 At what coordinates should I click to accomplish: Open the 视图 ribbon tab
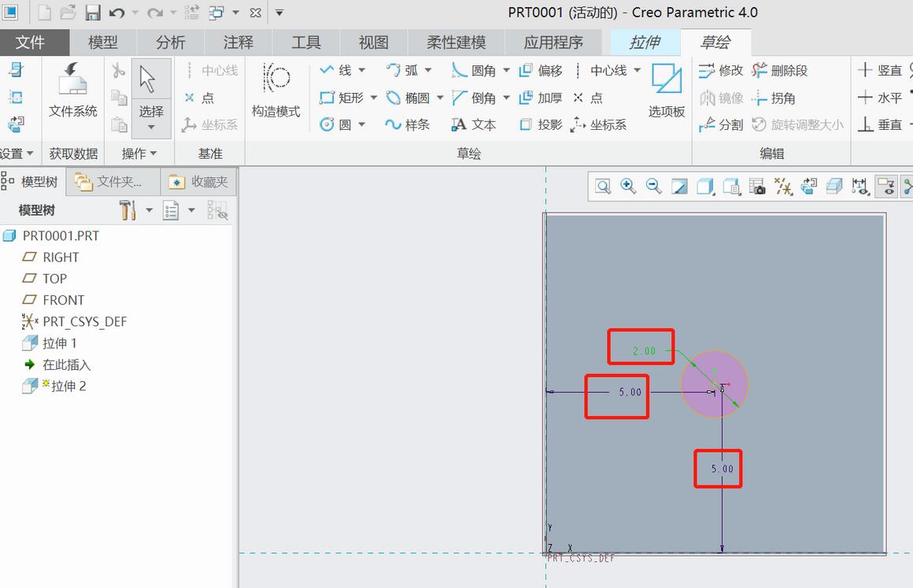(x=373, y=43)
